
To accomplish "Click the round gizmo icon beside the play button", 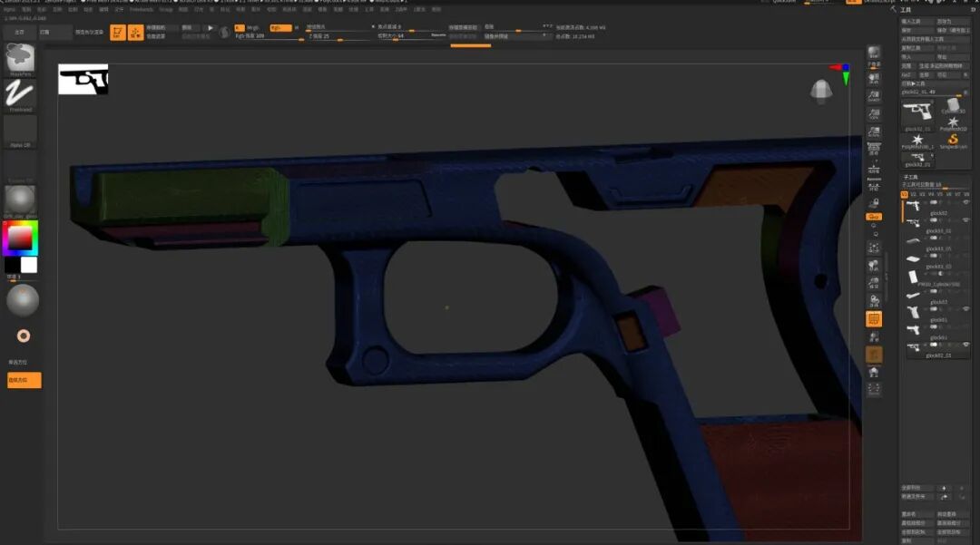I will click(224, 33).
